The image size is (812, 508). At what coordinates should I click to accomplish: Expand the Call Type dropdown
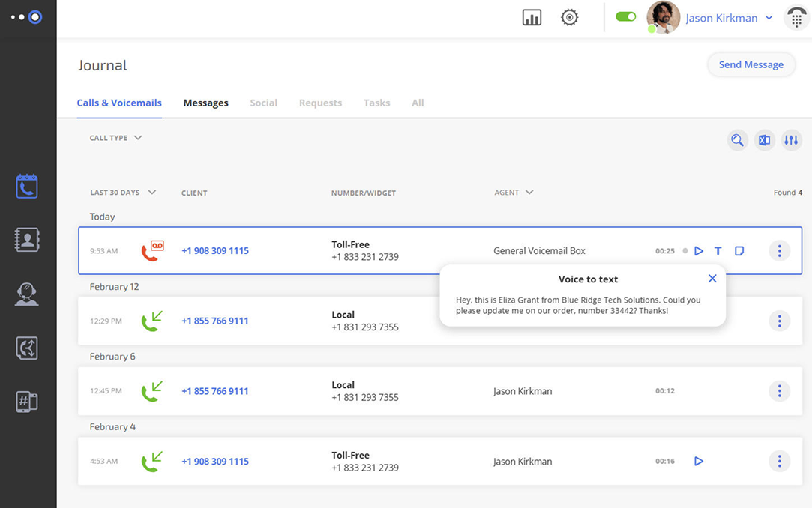115,138
